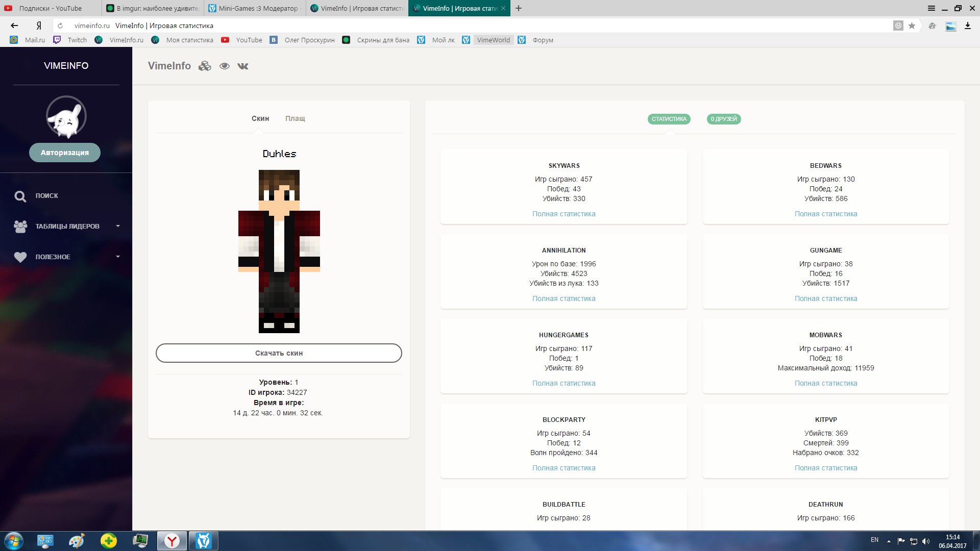The height and width of the screenshot is (551, 980).
Task: Click the Yandex landscape picture icon in toolbar
Action: [950, 26]
